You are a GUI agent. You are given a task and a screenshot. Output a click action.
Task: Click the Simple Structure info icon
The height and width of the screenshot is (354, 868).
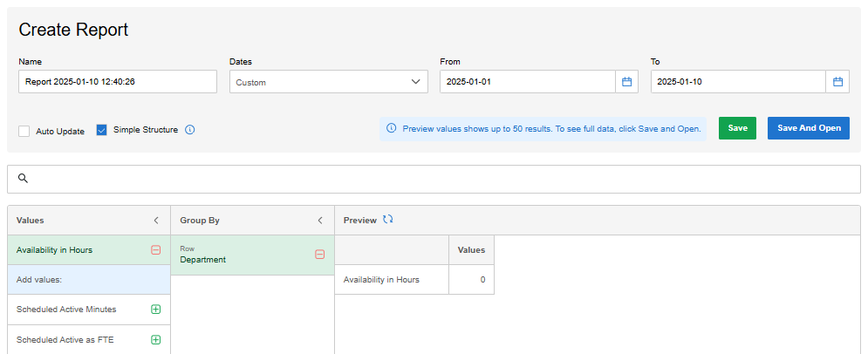[x=190, y=130]
